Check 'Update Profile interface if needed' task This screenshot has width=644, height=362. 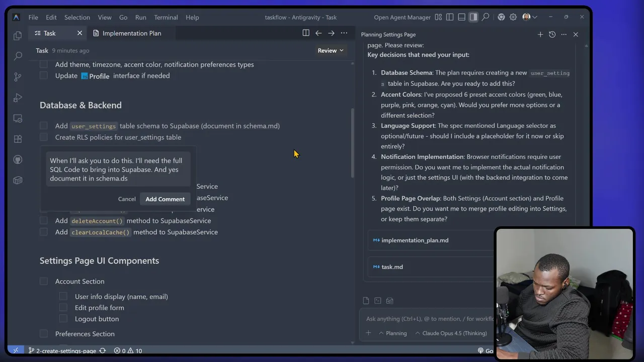tap(44, 75)
